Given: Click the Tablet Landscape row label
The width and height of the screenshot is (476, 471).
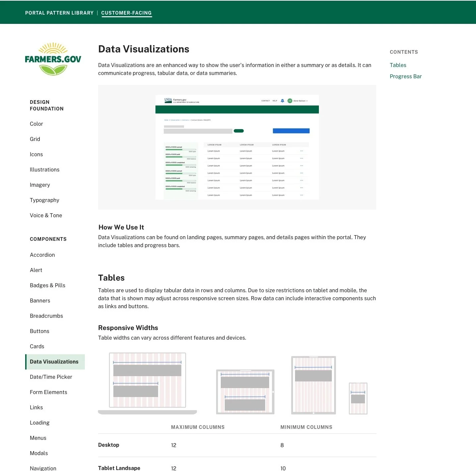Looking at the screenshot, I should (x=119, y=468).
